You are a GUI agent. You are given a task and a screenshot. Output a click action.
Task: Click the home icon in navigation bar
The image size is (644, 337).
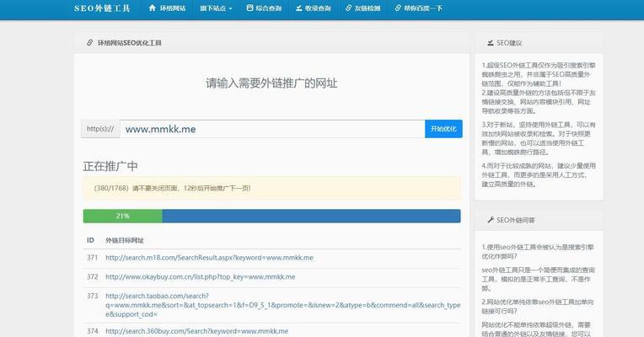click(152, 8)
